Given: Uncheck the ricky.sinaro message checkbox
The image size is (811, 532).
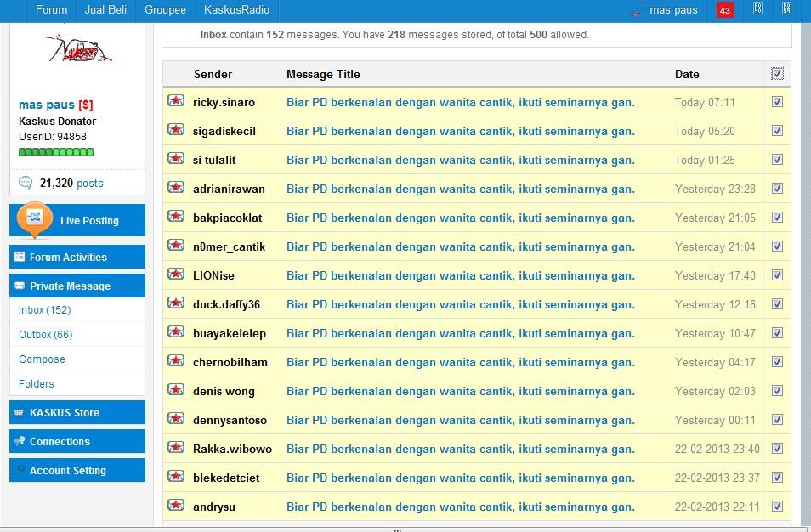Looking at the screenshot, I should tap(777, 102).
